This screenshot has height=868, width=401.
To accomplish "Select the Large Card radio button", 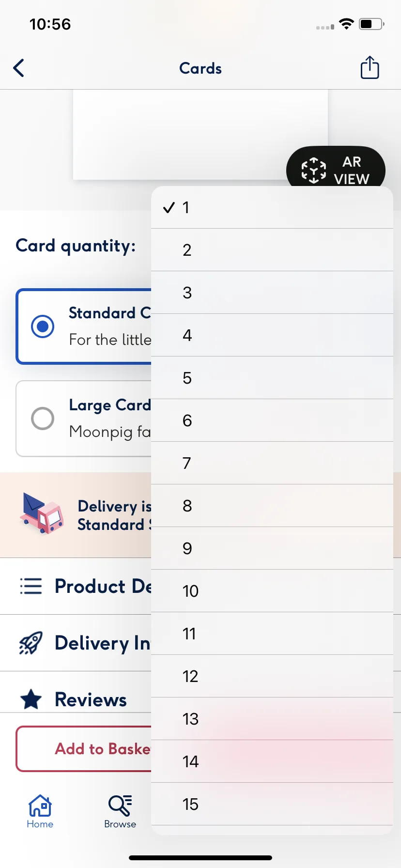I will (x=43, y=418).
